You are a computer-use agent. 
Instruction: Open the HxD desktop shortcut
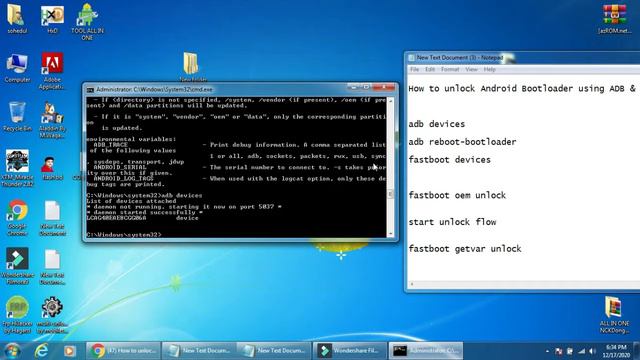pos(52,18)
